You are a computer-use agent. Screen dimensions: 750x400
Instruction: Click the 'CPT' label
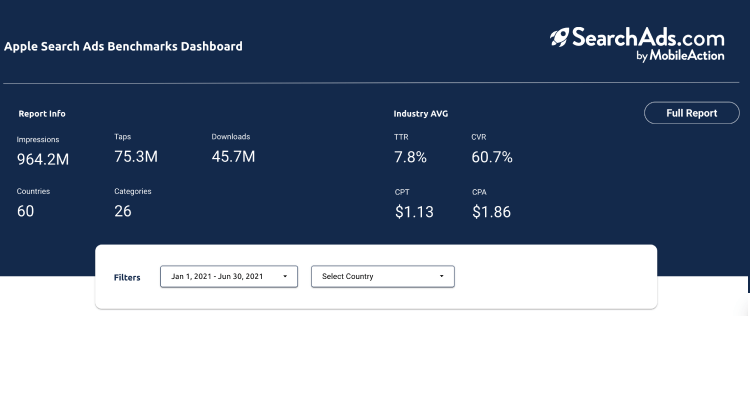[x=402, y=192]
